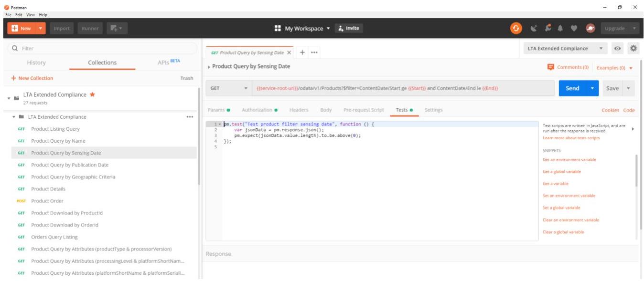Open the GET method dropdown
This screenshot has height=281, width=644.
coord(228,88)
